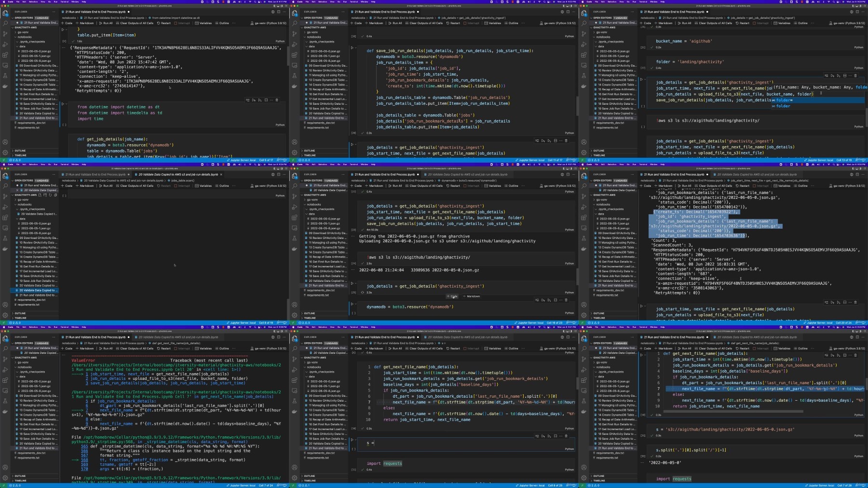
Task: Switch to '20 Validate Data Copied' tab in gharchive window
Action: pos(467,174)
